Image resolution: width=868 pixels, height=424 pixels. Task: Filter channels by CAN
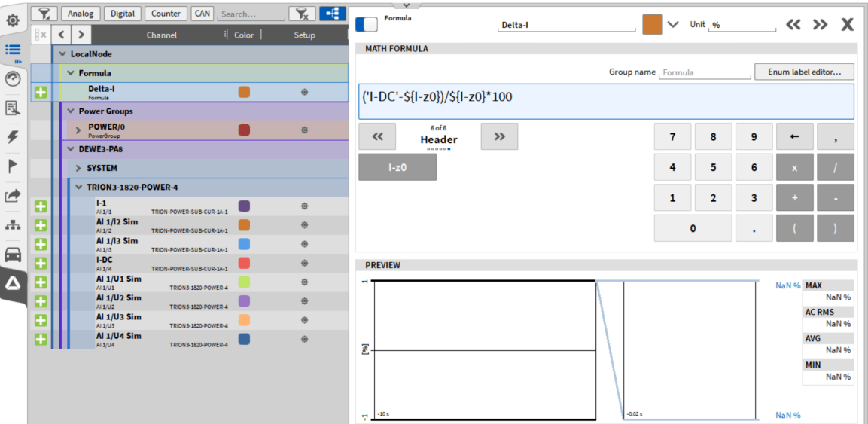(x=202, y=14)
